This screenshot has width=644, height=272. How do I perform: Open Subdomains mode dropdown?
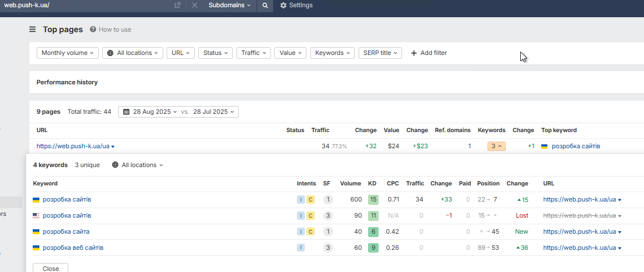pos(230,6)
